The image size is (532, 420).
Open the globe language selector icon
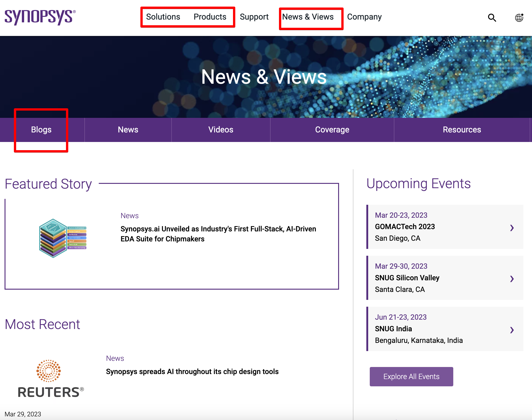[519, 18]
